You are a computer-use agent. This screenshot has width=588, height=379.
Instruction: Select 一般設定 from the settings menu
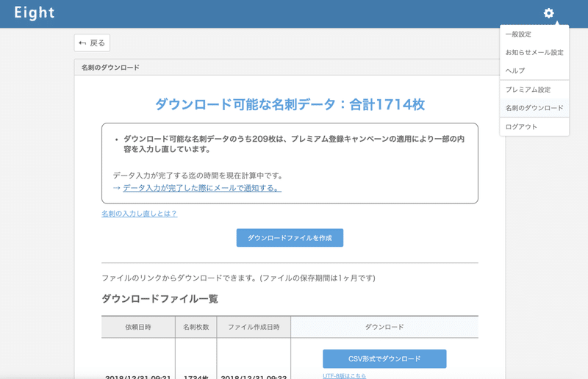click(534, 34)
